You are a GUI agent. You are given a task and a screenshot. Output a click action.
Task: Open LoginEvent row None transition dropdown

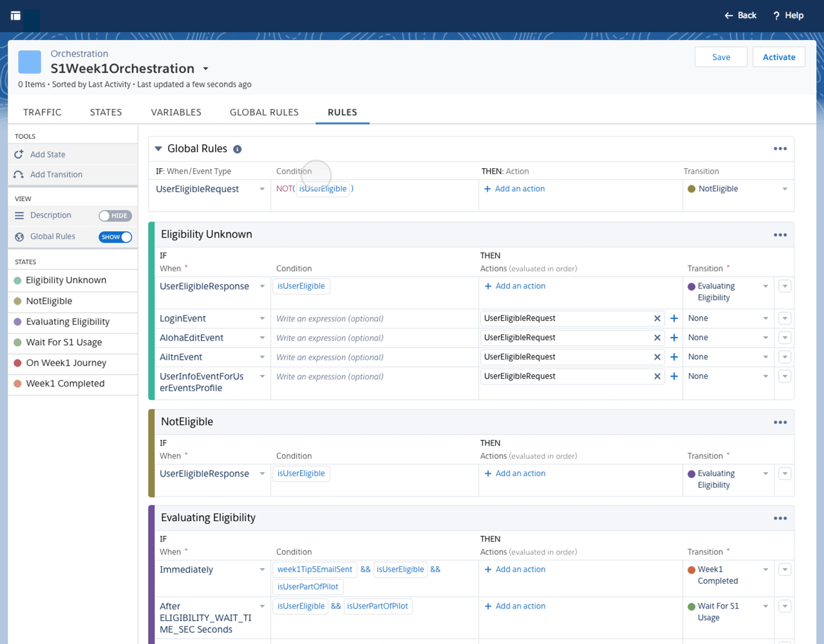click(x=765, y=319)
